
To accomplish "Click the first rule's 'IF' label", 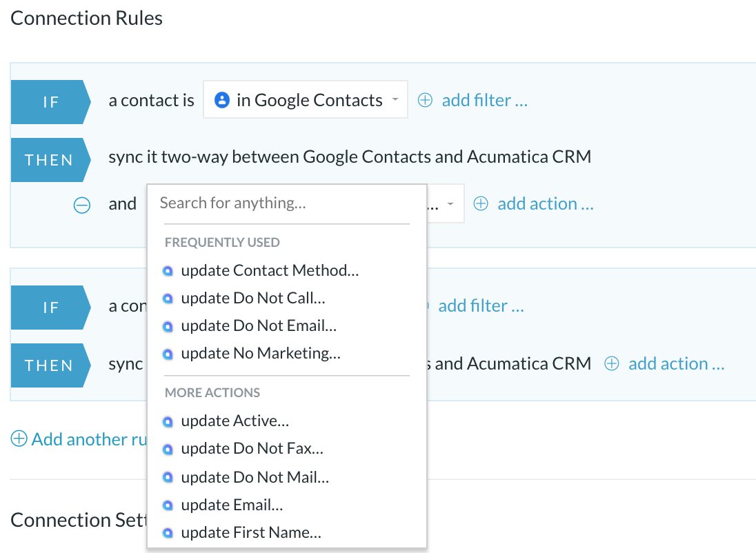I will click(50, 102).
